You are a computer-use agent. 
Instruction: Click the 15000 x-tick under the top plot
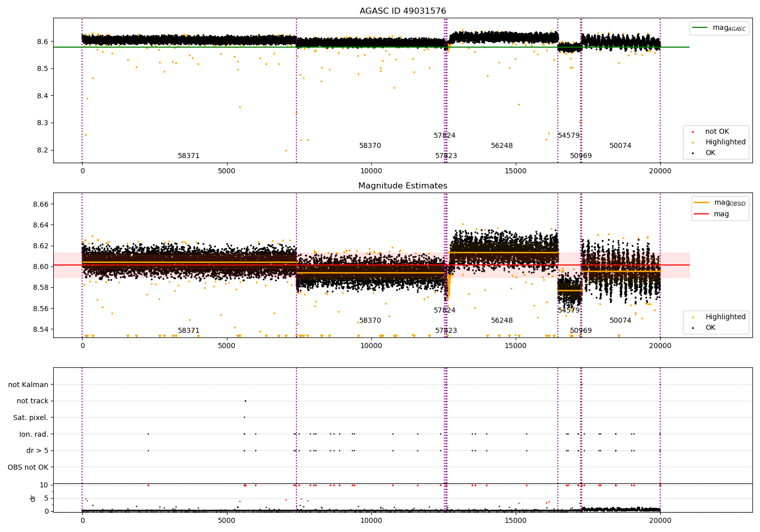516,171
